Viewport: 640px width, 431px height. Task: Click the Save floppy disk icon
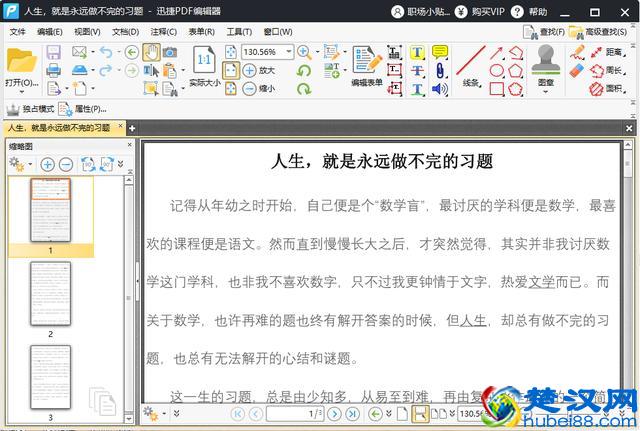pos(53,52)
